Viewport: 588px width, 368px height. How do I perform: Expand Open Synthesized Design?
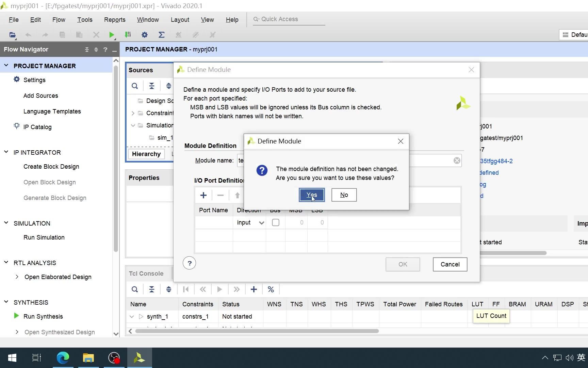[17, 332]
